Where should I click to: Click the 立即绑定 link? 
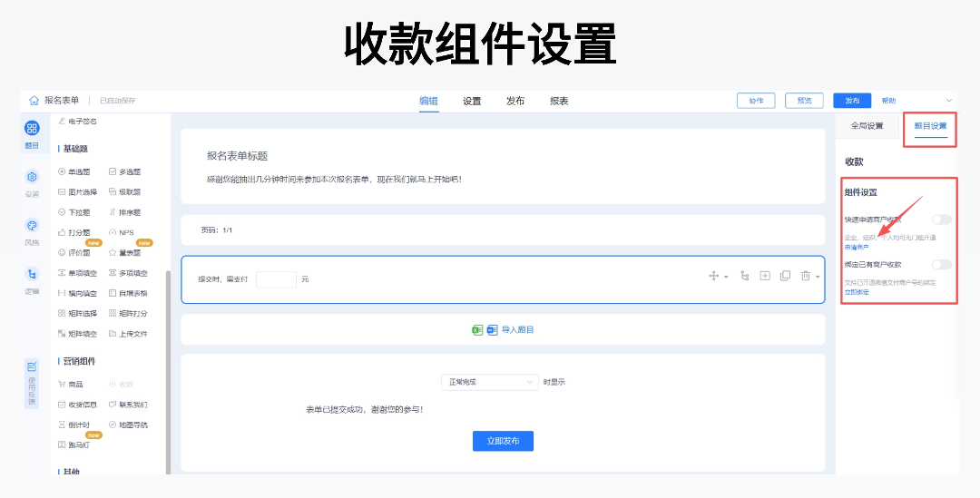tap(857, 292)
